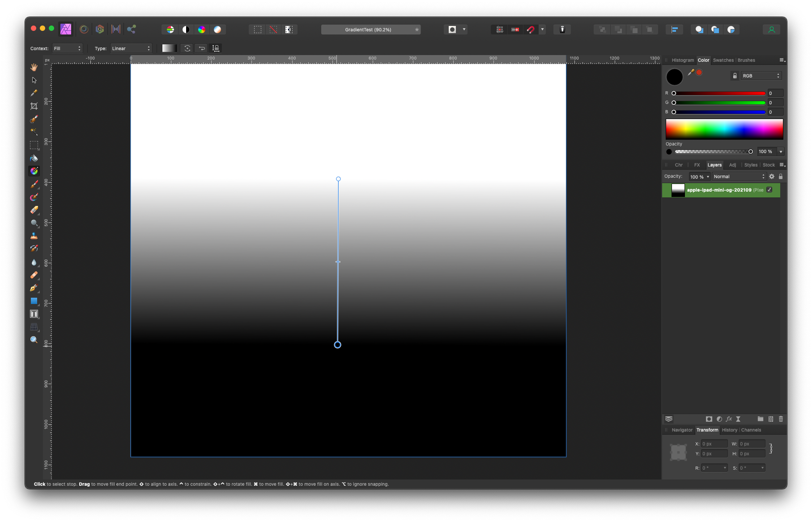Activate the Crop tool

point(34,106)
